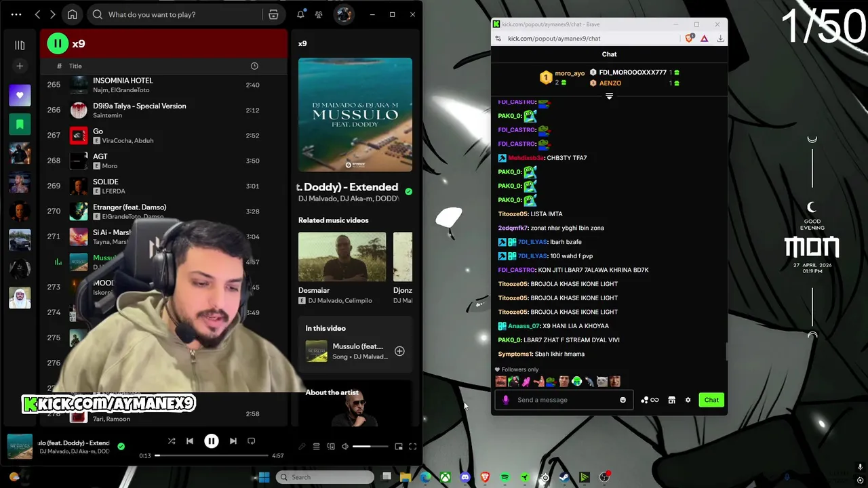
Task: Select track Go by ViraCocha, Abduh
Action: click(164, 135)
